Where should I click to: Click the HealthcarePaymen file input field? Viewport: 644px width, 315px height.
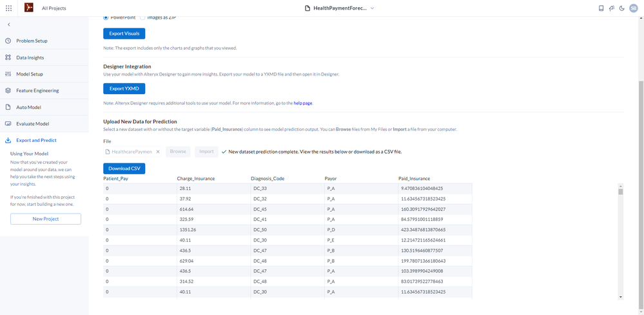click(x=132, y=152)
